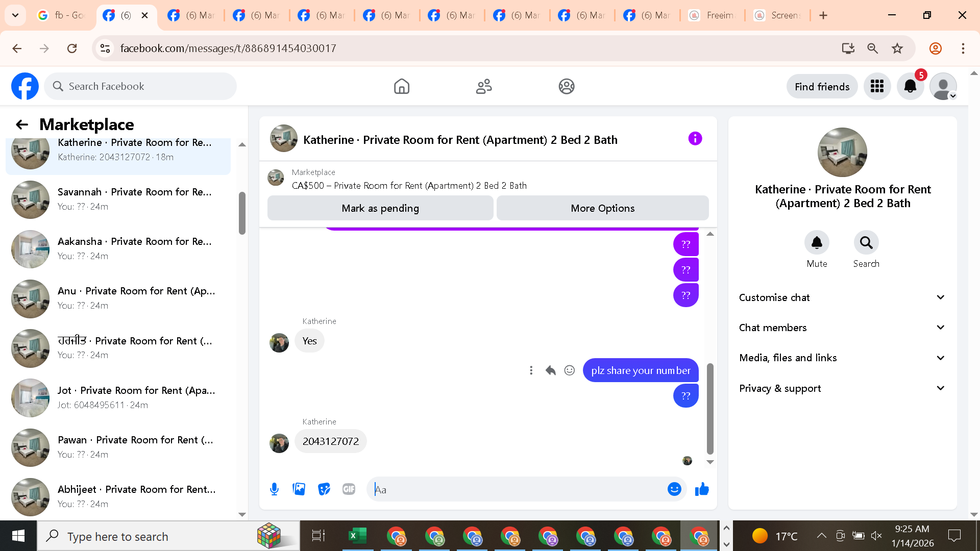
Task: Open the sticker picker icon
Action: (324, 489)
